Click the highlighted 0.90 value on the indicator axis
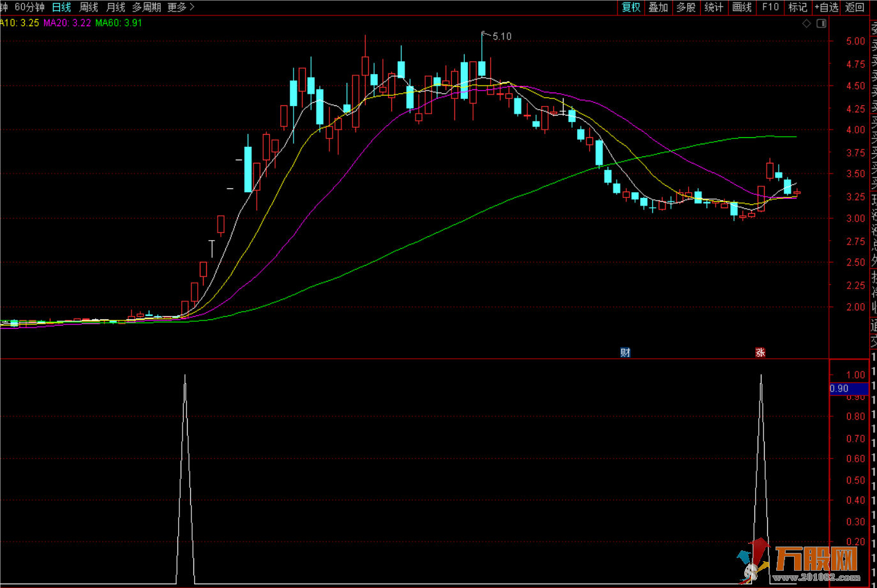This screenshot has height=588, width=877. [848, 388]
